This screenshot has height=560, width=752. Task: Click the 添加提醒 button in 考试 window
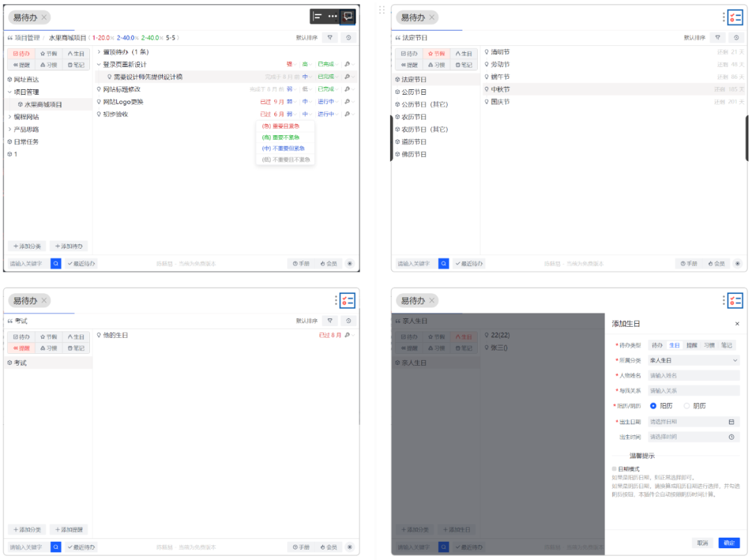pyautogui.click(x=68, y=529)
